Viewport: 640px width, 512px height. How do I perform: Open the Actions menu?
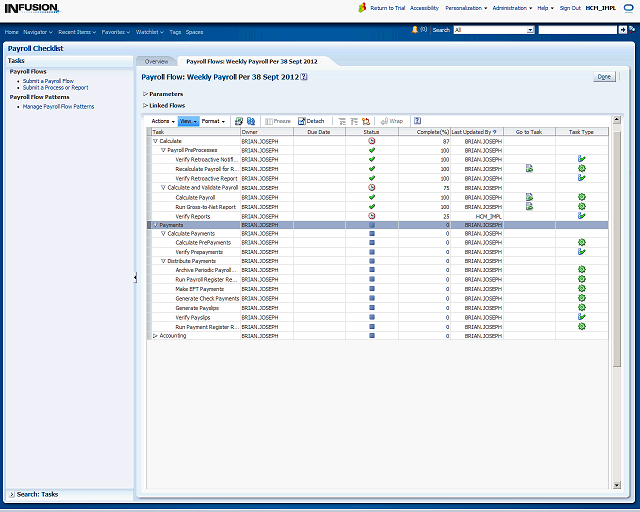coord(162,121)
